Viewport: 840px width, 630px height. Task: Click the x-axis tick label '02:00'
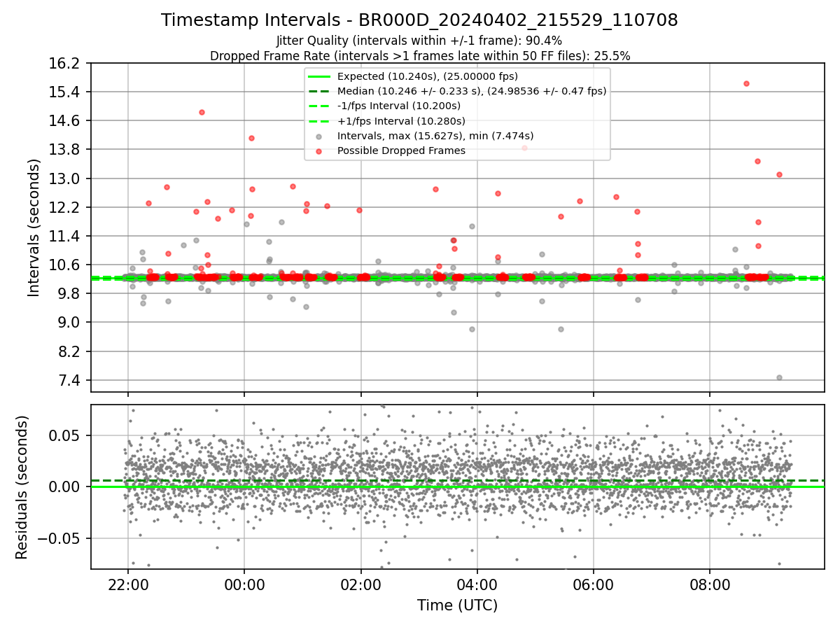[x=360, y=585]
